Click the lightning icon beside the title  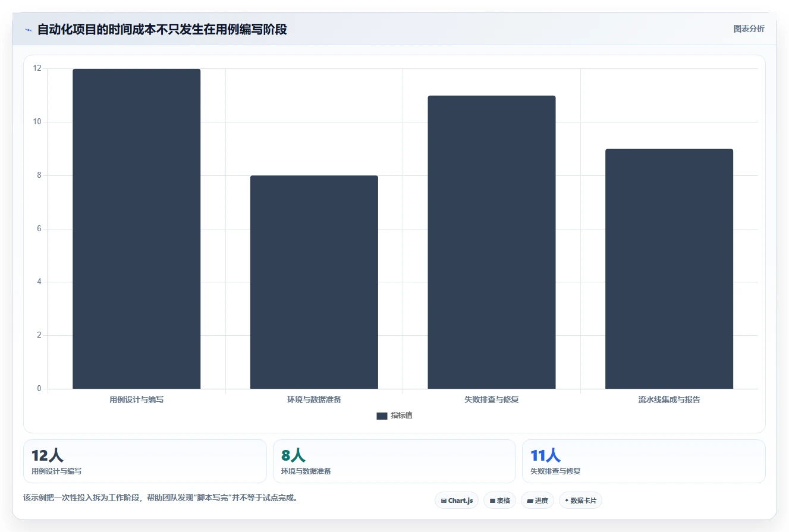pos(28,29)
